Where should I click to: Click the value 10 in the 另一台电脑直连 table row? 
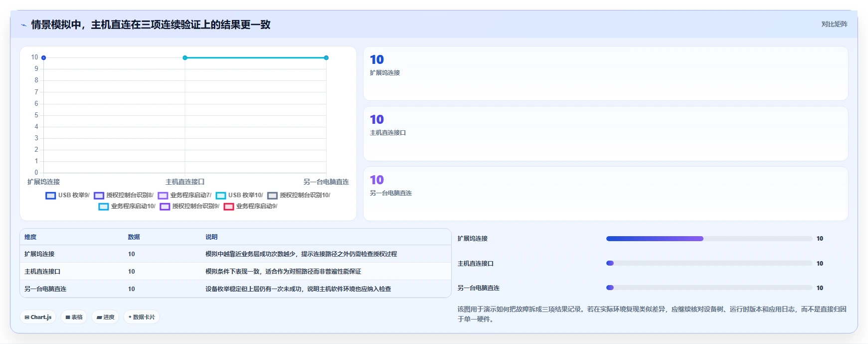point(132,289)
